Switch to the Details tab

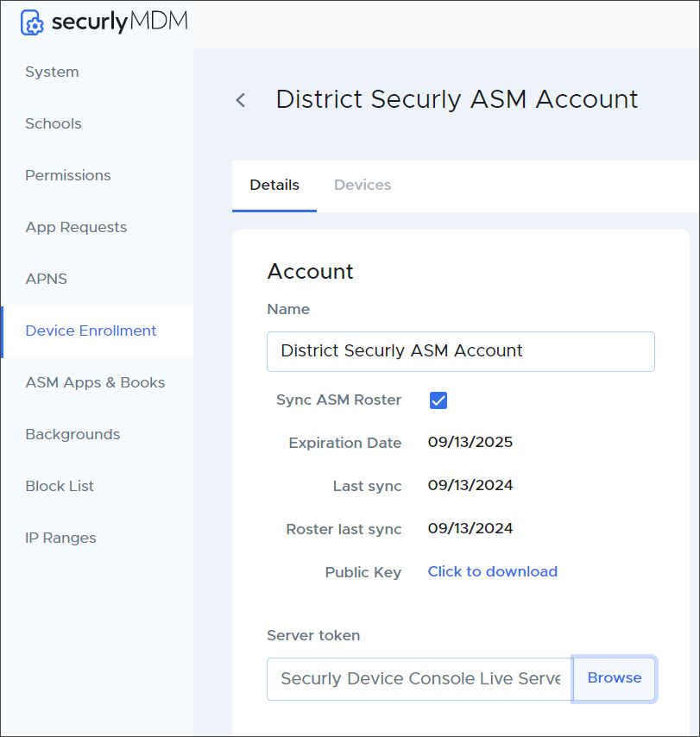click(x=274, y=186)
